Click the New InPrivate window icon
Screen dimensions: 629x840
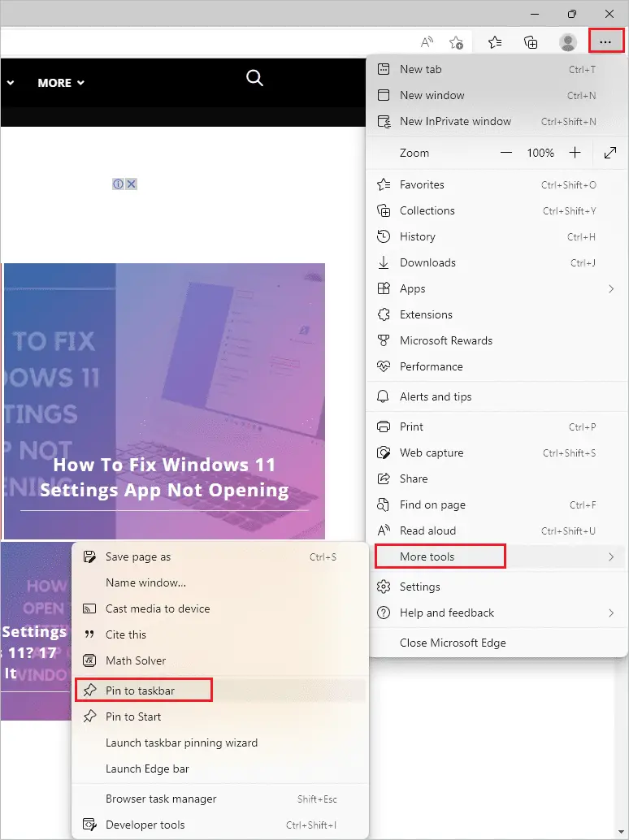click(384, 122)
